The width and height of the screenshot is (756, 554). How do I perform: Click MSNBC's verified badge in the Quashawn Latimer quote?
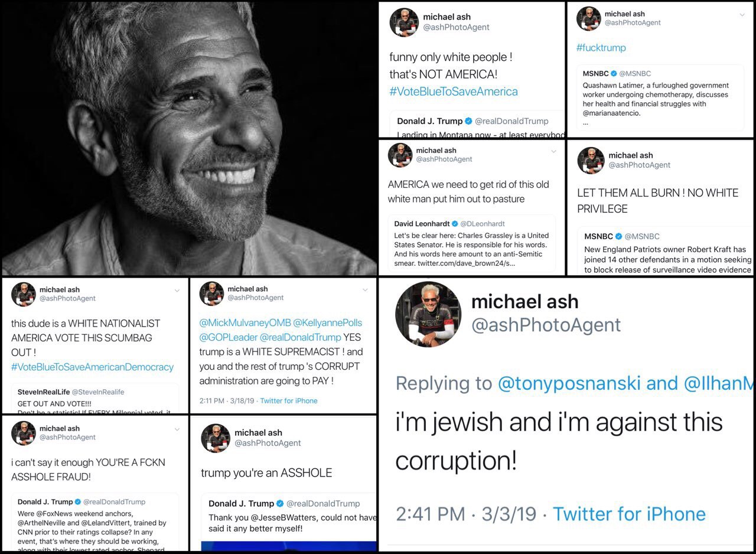614,74
